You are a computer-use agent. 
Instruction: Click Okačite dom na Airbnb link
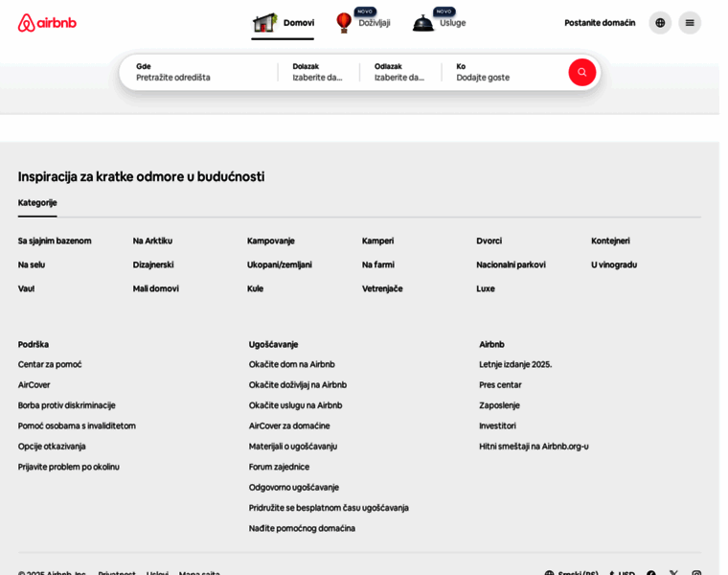pos(291,364)
